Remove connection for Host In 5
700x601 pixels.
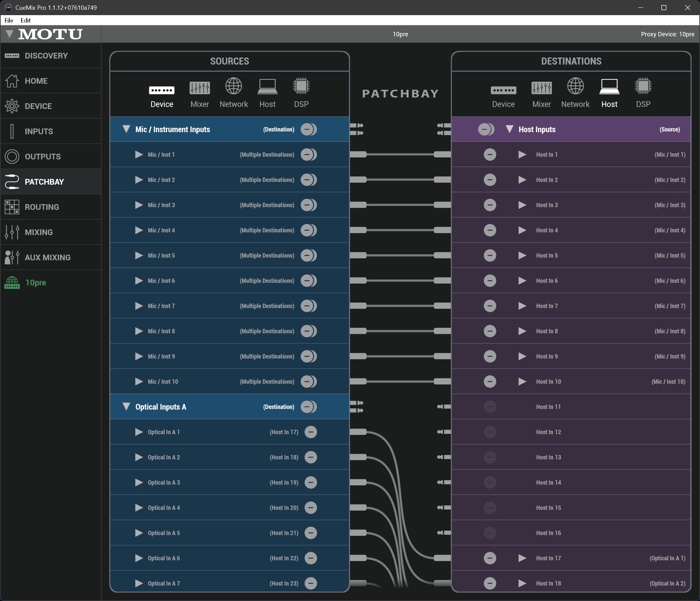[x=490, y=256]
